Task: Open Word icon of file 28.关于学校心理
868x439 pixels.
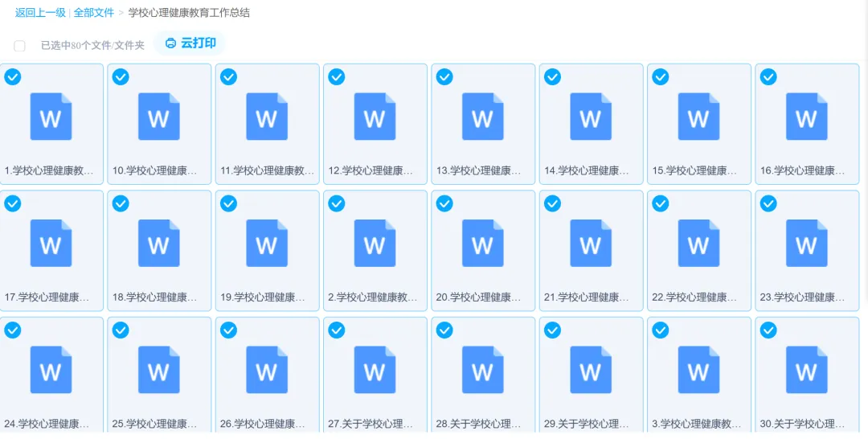Action: click(x=483, y=370)
